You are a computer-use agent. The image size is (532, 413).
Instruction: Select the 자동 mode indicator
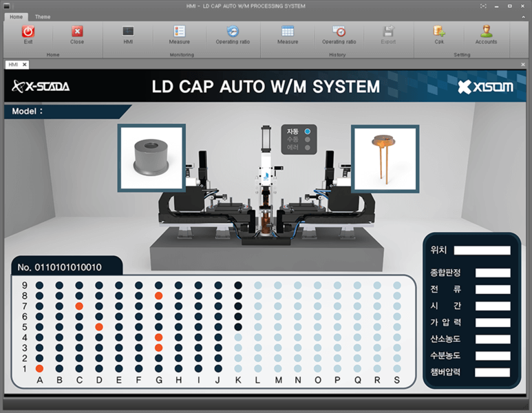click(x=307, y=131)
